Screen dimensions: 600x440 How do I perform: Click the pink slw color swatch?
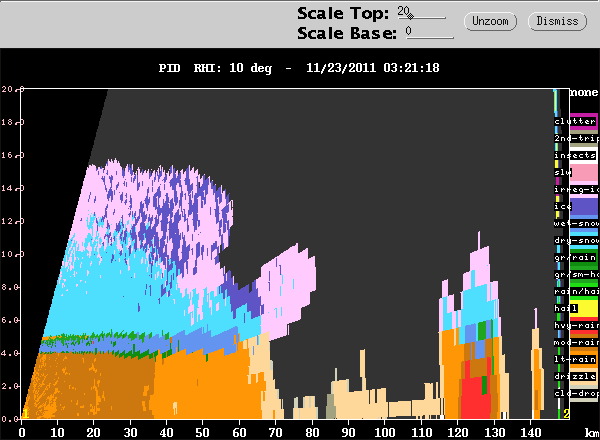(x=585, y=172)
